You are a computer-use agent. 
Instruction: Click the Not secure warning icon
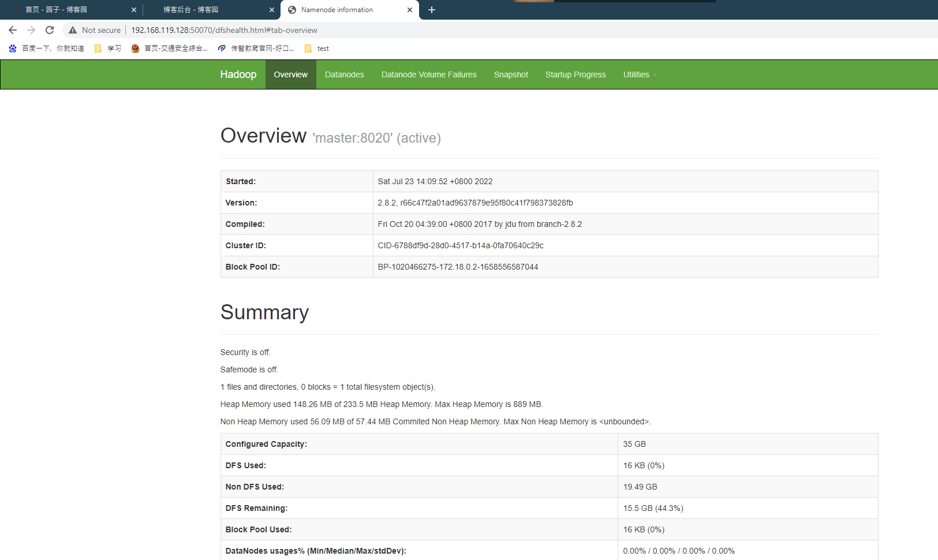pyautogui.click(x=73, y=30)
